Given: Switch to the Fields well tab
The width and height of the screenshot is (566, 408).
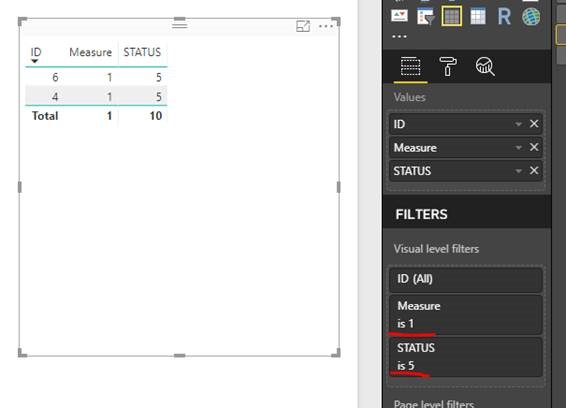Looking at the screenshot, I should pos(410,66).
